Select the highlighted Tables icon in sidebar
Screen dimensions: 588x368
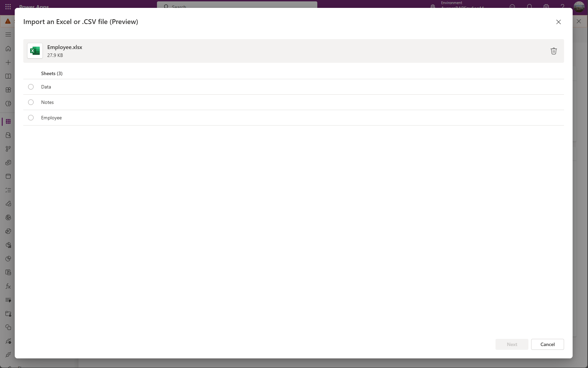click(8, 121)
